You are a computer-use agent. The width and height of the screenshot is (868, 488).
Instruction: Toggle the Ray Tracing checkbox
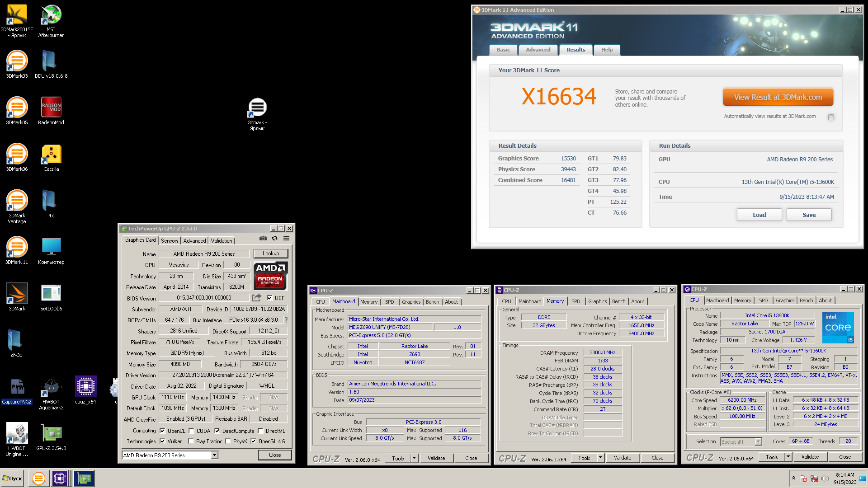click(191, 441)
